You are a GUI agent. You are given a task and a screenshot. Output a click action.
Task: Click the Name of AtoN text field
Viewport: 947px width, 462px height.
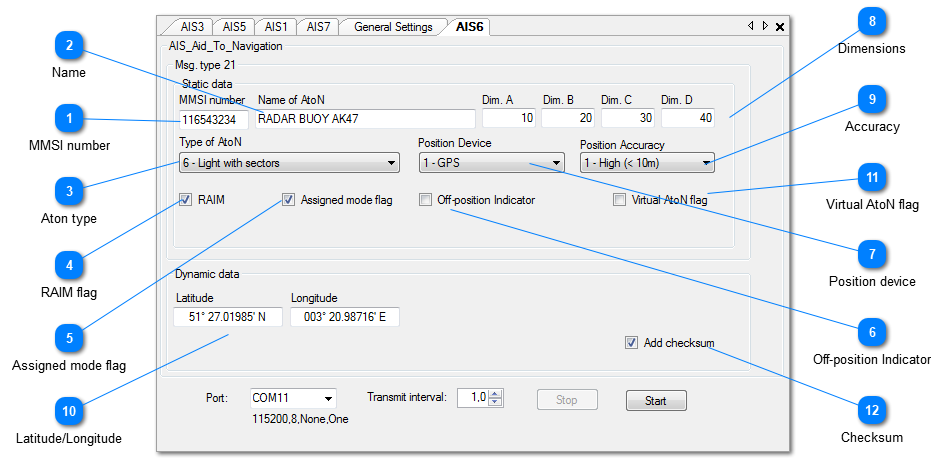363,119
